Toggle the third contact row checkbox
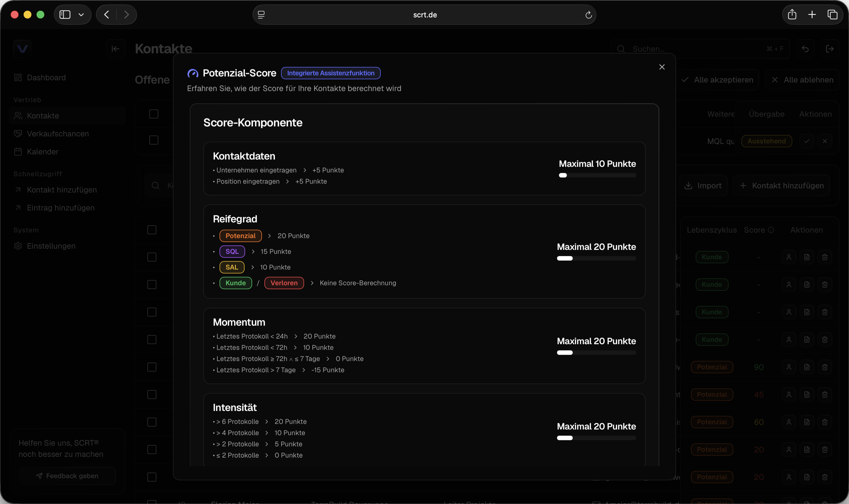This screenshot has height=504, width=849. click(x=152, y=312)
